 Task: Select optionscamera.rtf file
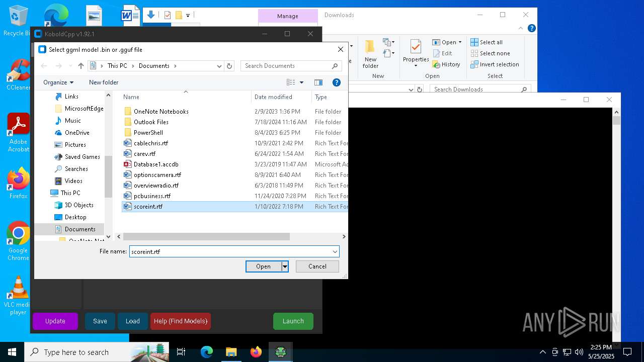click(157, 175)
